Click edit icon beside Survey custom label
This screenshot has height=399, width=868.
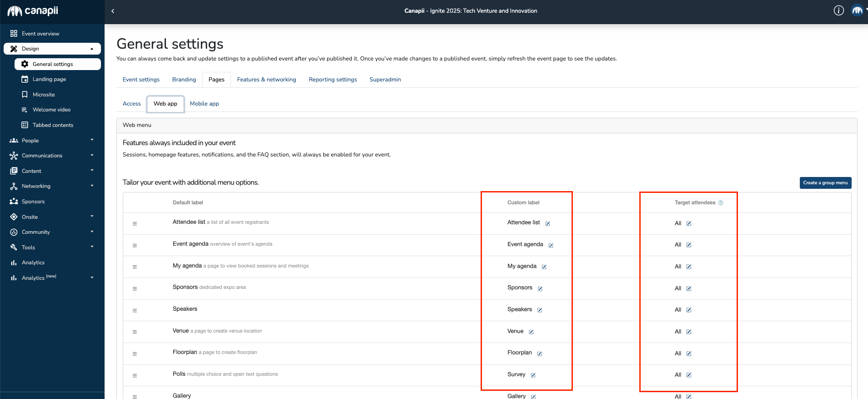533,375
